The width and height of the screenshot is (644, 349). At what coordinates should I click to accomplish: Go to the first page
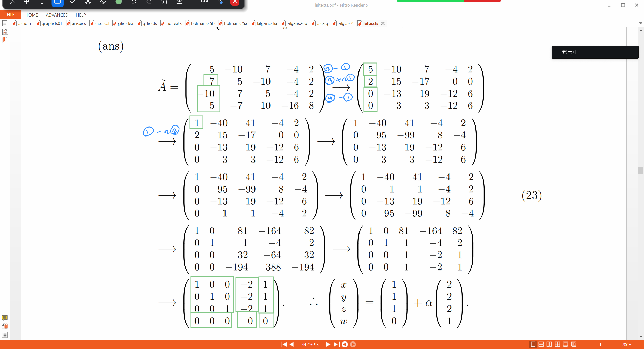(x=283, y=344)
